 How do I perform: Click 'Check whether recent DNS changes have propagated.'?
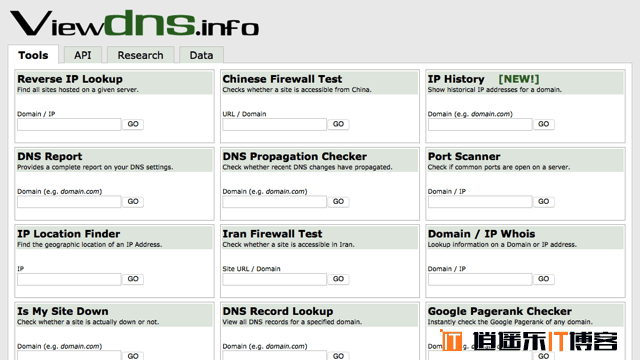307,167
